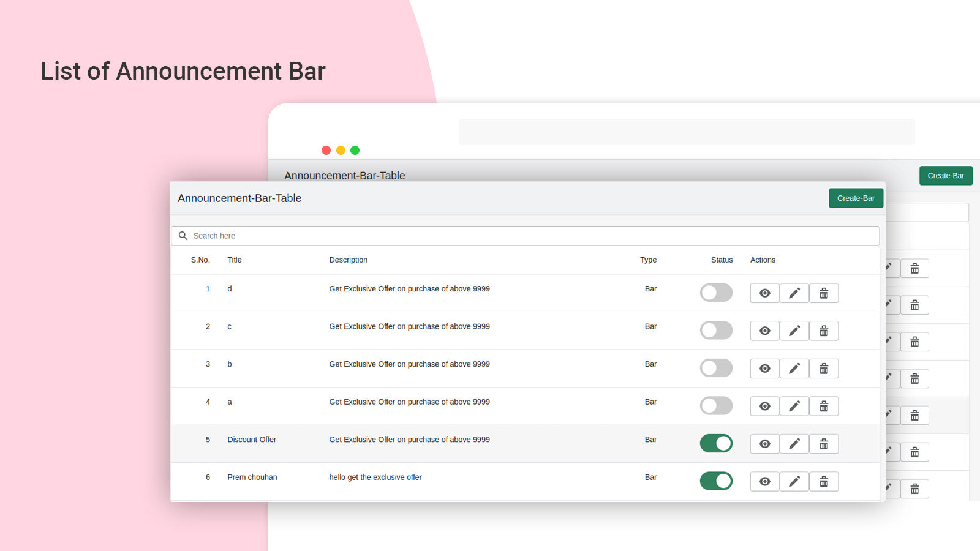Edit the announcement bar titled 'b'

(794, 369)
